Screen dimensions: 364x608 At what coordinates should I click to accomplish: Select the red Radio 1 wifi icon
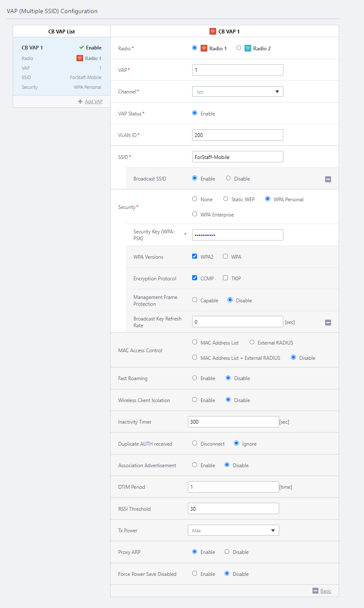point(204,48)
